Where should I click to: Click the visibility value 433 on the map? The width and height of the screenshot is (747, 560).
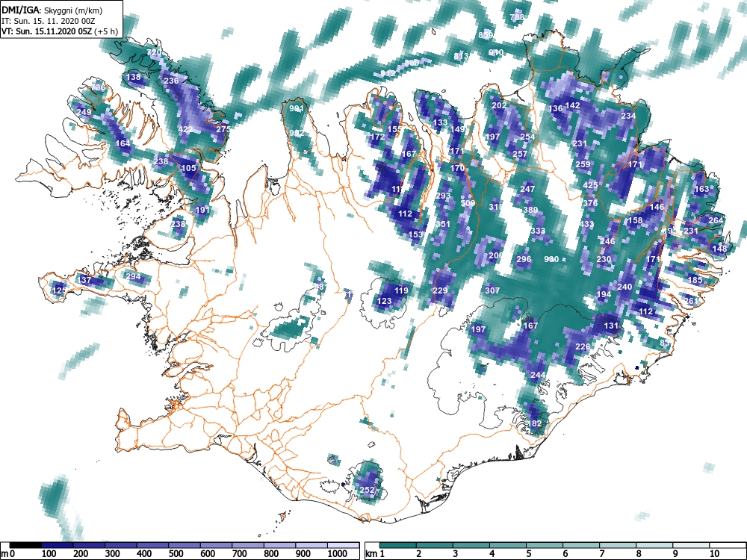(587, 224)
